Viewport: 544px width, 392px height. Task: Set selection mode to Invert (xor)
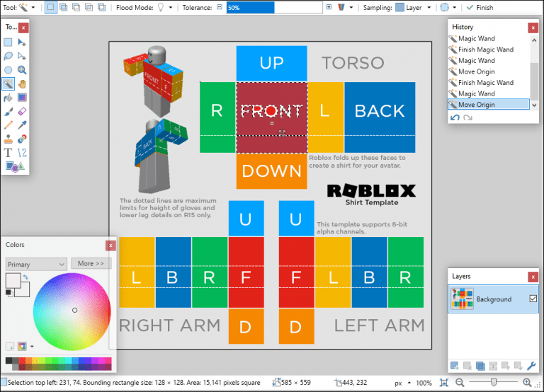tap(102, 7)
